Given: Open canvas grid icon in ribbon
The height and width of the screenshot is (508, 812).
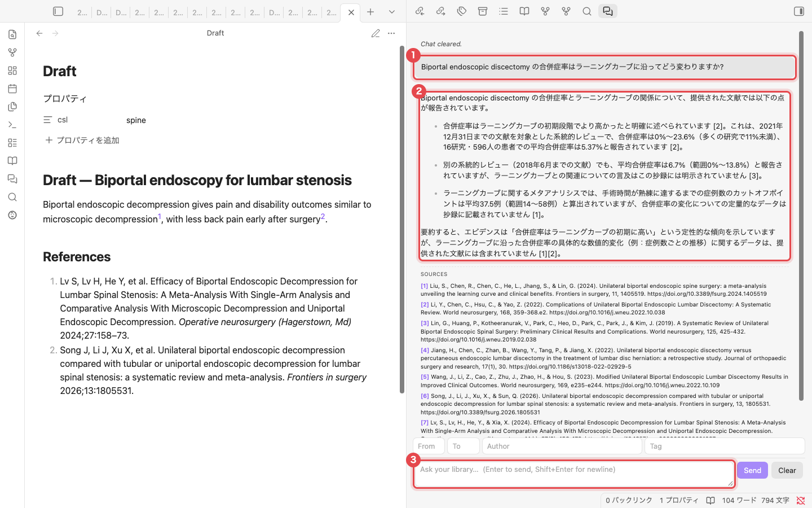Looking at the screenshot, I should (x=12, y=71).
